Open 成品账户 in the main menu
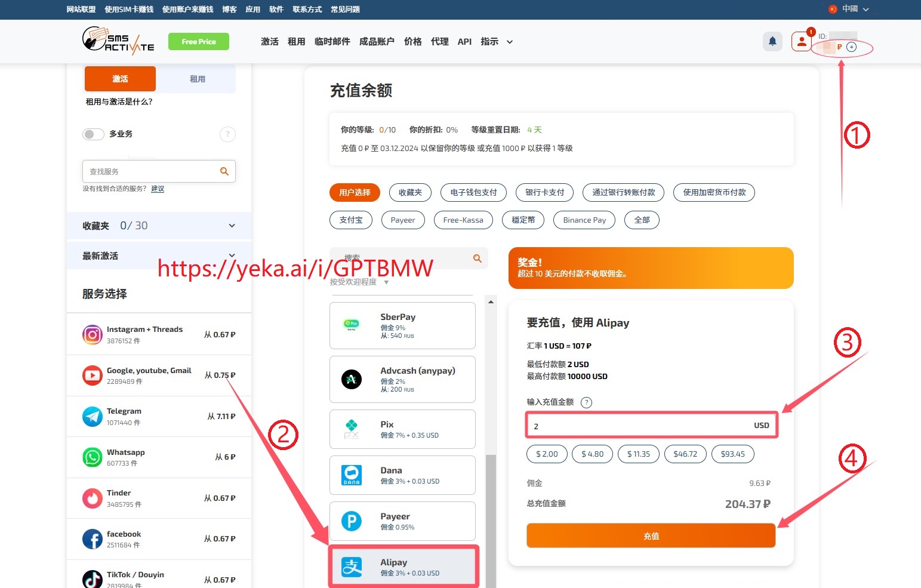921x588 pixels. [x=377, y=41]
